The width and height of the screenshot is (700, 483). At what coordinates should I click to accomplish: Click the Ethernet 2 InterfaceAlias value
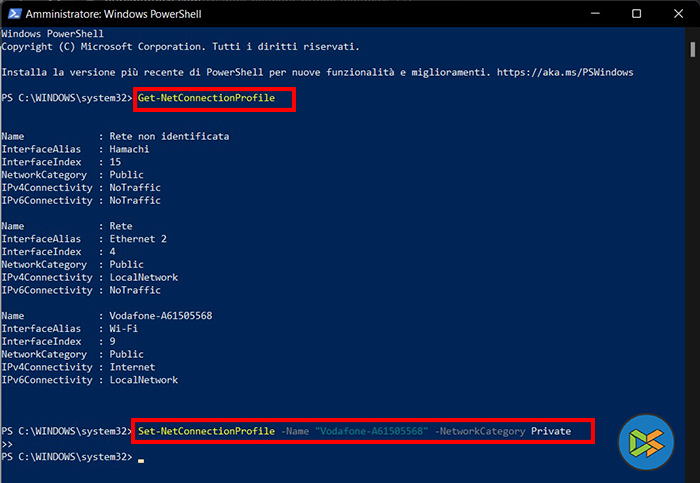pos(138,239)
